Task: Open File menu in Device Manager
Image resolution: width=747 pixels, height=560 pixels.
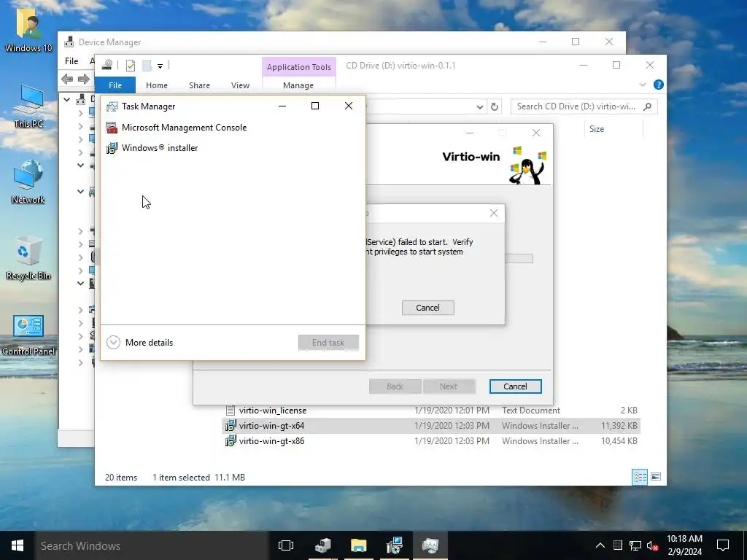Action: [71, 61]
